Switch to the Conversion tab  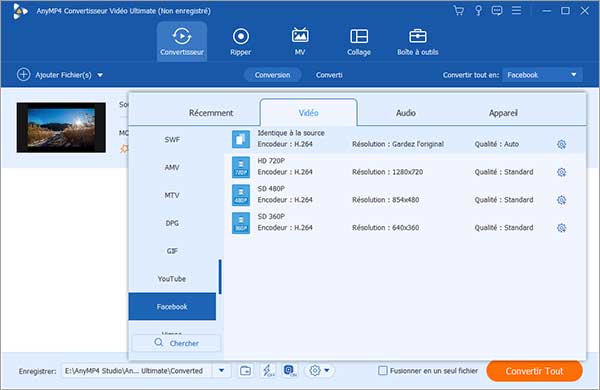coord(272,75)
